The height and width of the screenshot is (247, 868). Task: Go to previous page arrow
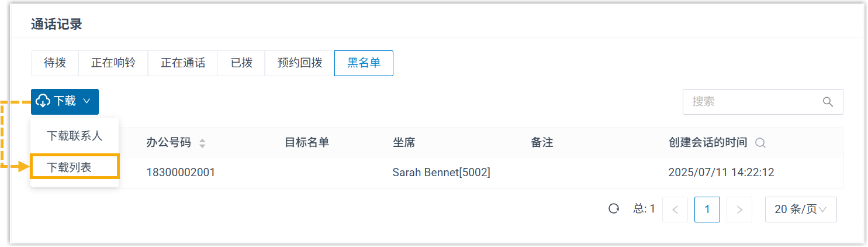coord(675,210)
